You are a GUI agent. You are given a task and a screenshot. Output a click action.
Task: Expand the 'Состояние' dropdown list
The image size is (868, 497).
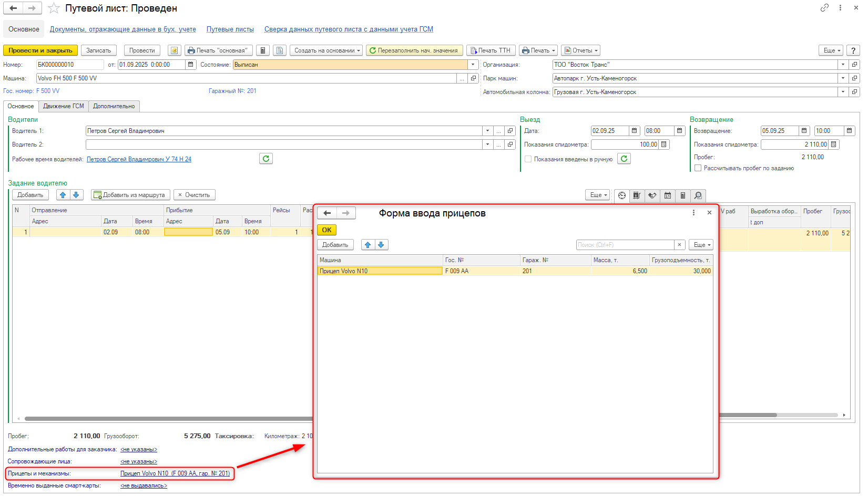pos(473,65)
